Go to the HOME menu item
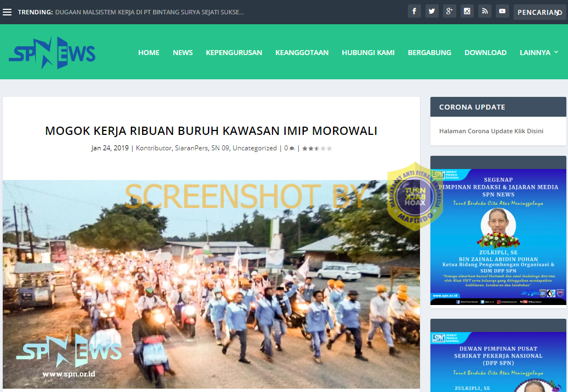This screenshot has width=568, height=392. coord(149,52)
